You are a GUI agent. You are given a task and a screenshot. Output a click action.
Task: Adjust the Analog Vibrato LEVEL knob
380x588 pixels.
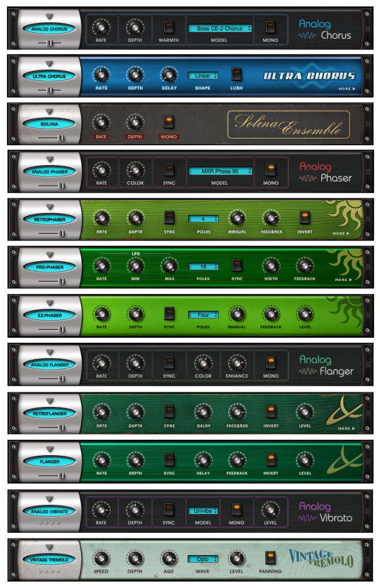(270, 509)
